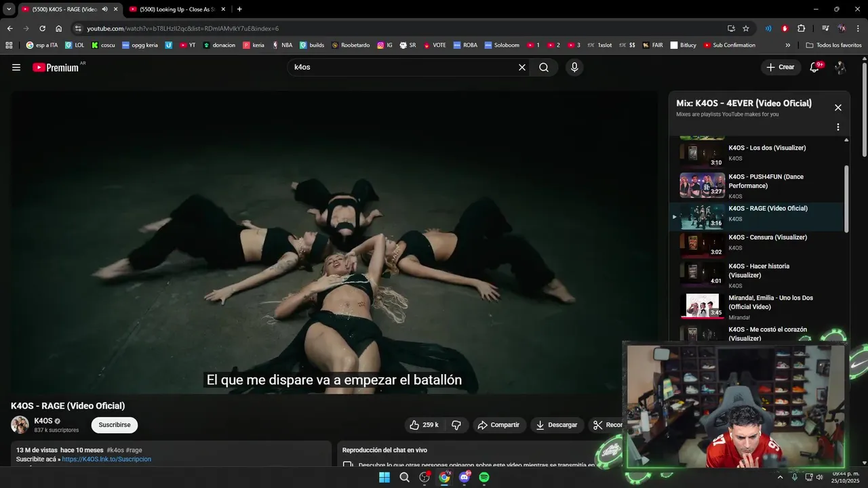View site information icon in address bar
The width and height of the screenshot is (868, 488).
(x=78, y=28)
